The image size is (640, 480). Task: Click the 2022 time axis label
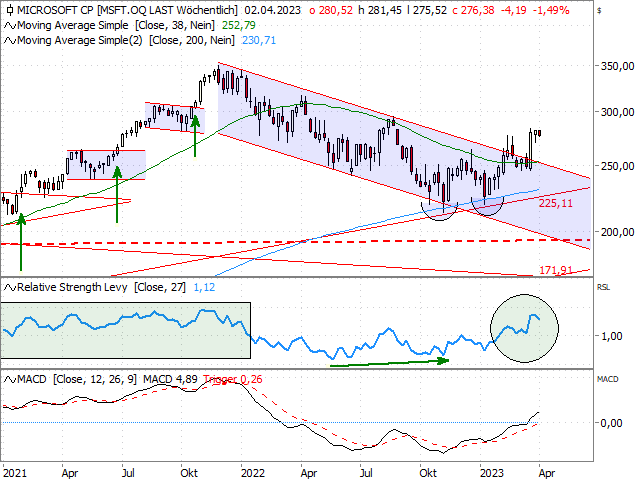253,473
